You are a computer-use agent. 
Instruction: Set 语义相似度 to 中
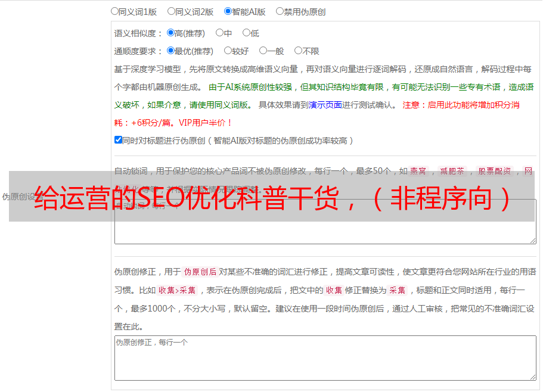tap(219, 33)
